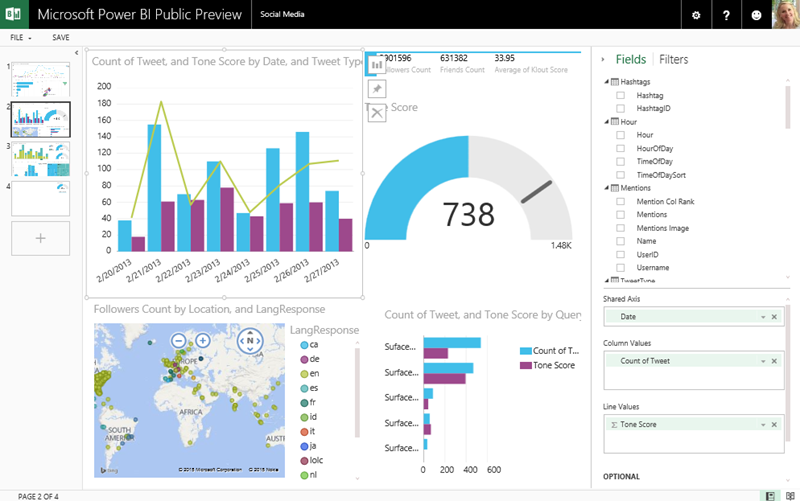Screen dimensions: 800x501
Task: Remove Date from Shared Axis
Action: [x=774, y=317]
